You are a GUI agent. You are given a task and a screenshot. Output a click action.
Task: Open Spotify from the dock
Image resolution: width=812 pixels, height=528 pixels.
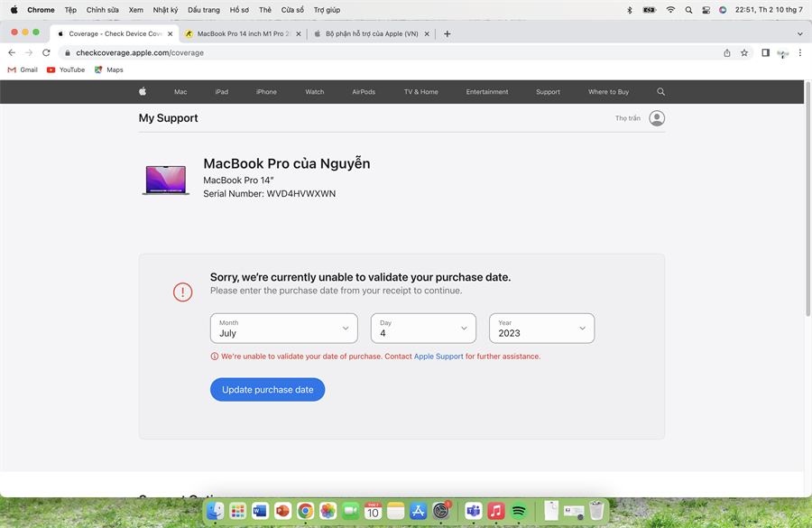pos(519,511)
